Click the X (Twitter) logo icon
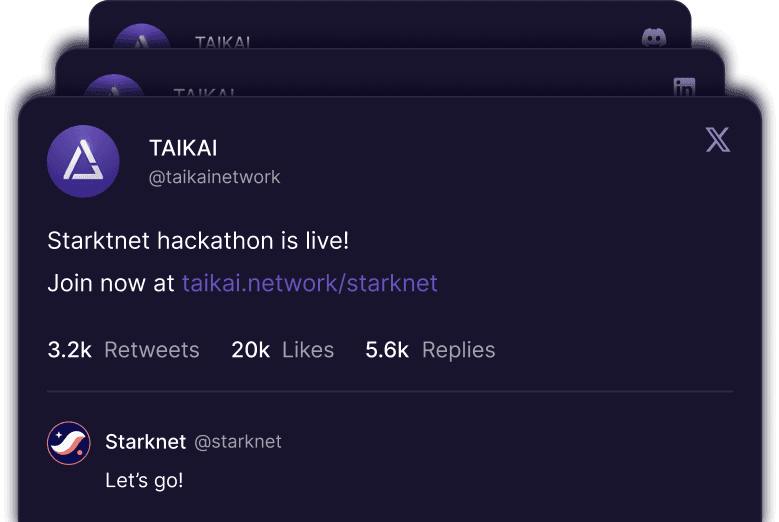 pos(718,140)
